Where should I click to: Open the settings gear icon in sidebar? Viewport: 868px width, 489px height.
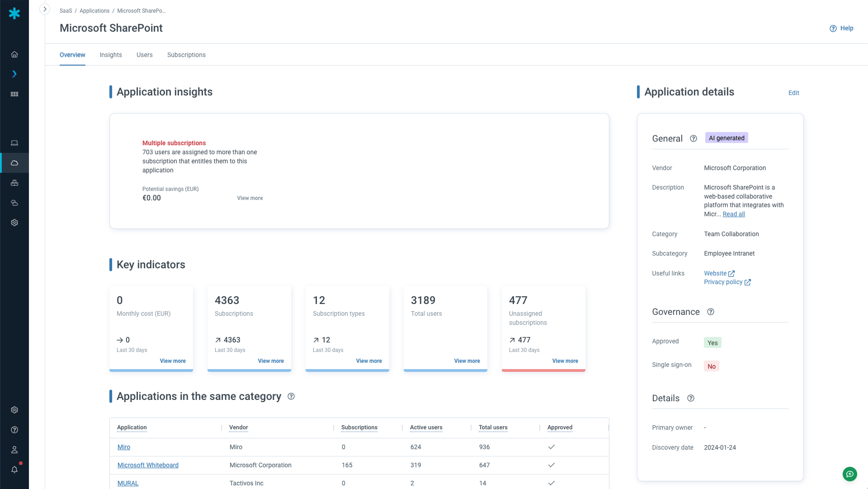tap(14, 223)
